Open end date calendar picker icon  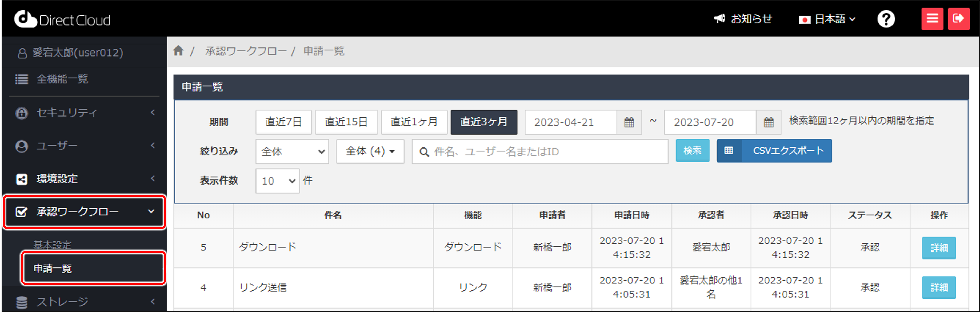point(769,122)
